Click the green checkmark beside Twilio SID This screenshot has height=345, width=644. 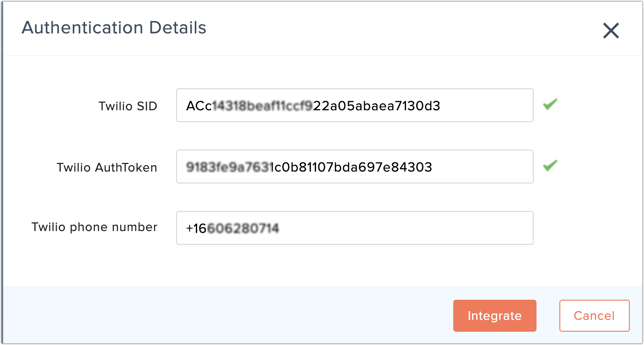click(x=550, y=105)
